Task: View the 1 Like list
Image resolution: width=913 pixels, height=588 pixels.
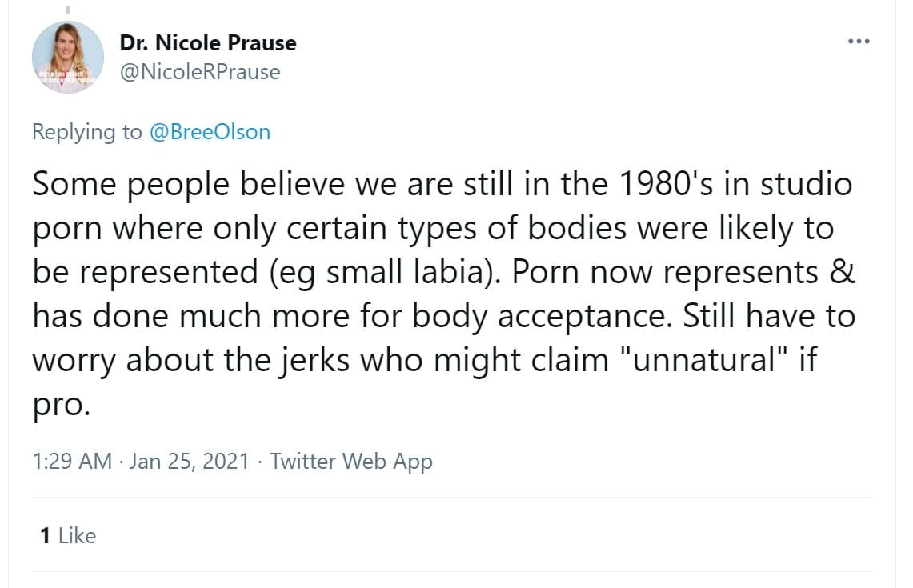Action: click(x=68, y=535)
